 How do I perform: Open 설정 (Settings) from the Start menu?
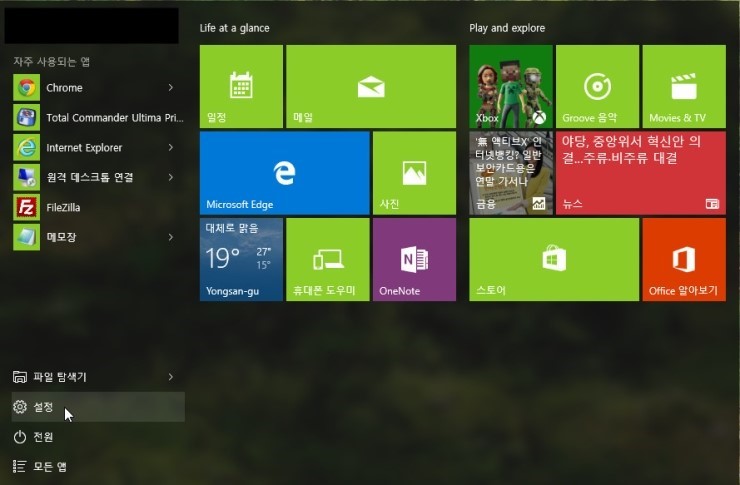(43, 407)
